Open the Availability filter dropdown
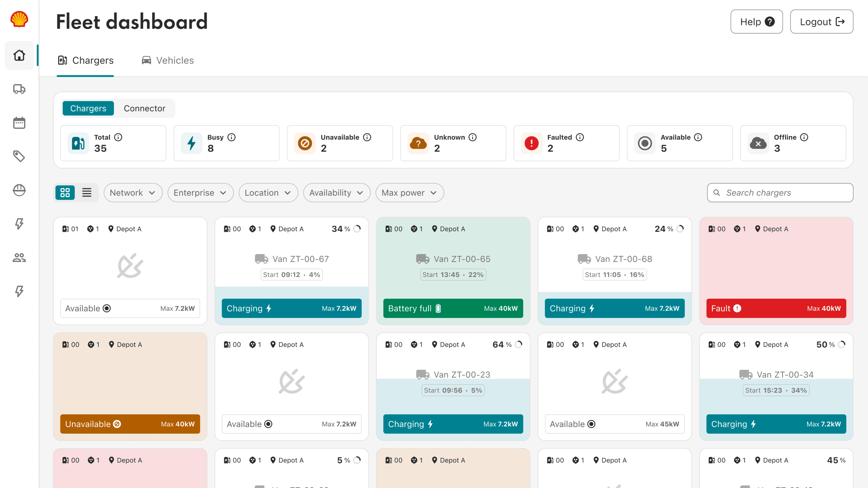 (x=336, y=193)
